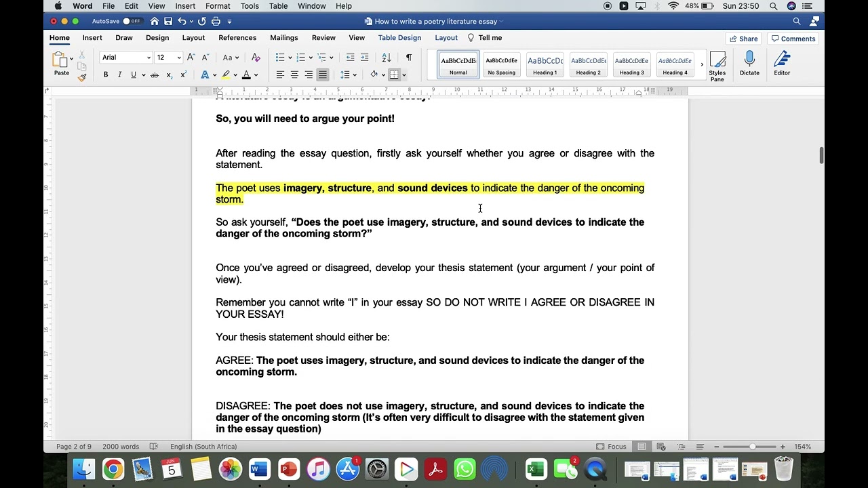Viewport: 868px width, 488px height.
Task: Click the Format Painter brush icon
Action: coord(81,78)
